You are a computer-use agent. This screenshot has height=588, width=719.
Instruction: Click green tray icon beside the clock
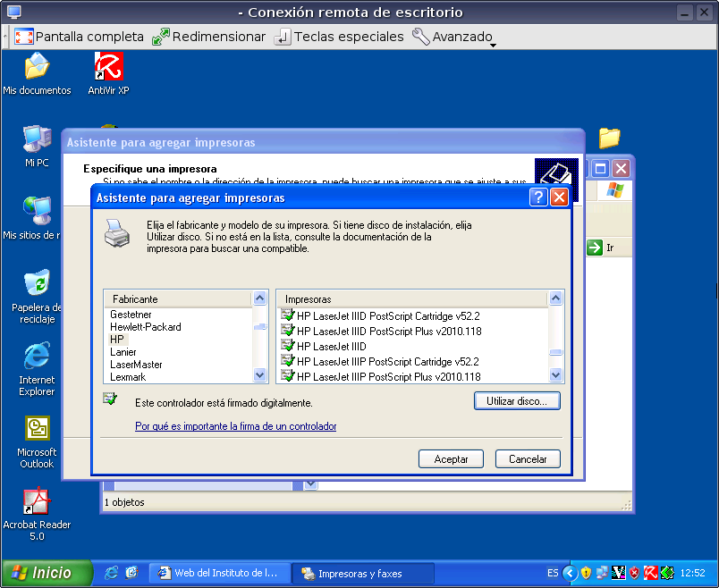[x=667, y=573]
